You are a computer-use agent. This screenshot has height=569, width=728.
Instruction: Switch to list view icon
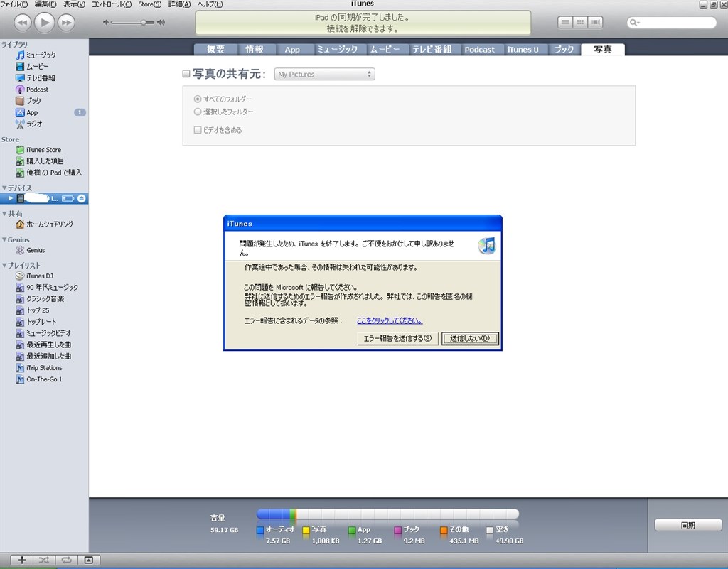(x=565, y=22)
